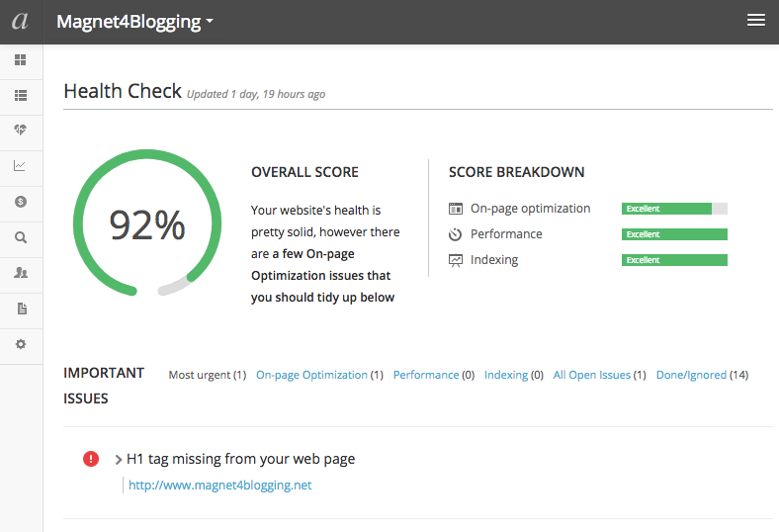Click the dollar coin sidebar icon
The width and height of the screenshot is (779, 532).
point(21,202)
